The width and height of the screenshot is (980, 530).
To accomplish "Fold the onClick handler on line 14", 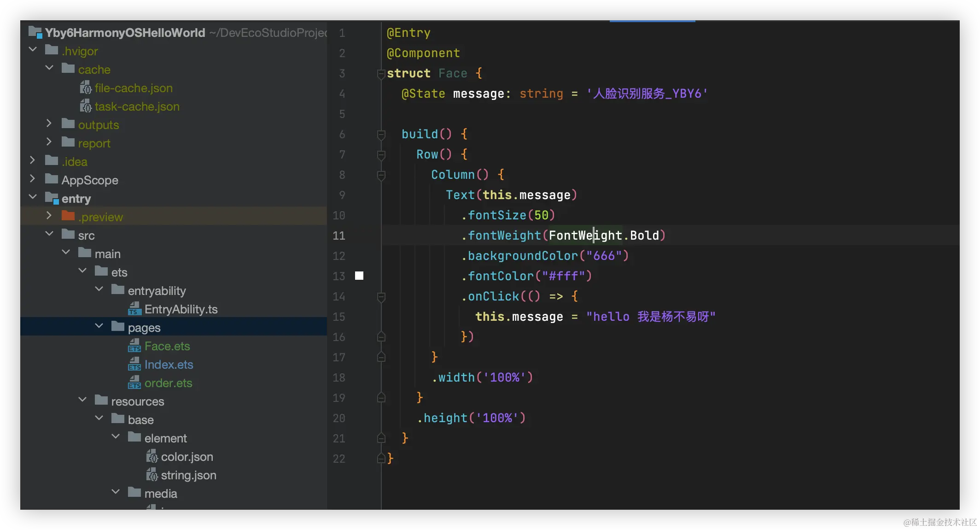I will point(381,296).
